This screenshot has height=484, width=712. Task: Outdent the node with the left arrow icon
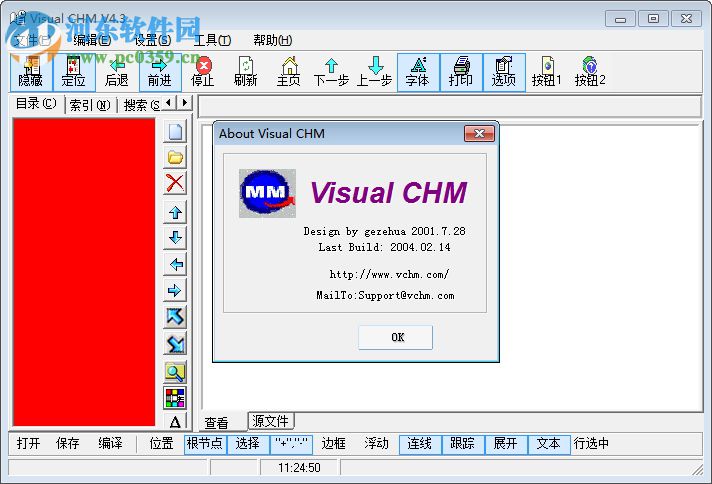click(x=175, y=264)
